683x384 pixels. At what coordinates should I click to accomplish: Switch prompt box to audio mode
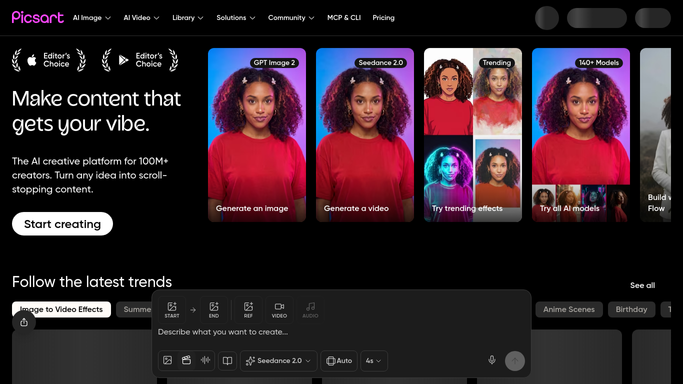click(x=205, y=360)
